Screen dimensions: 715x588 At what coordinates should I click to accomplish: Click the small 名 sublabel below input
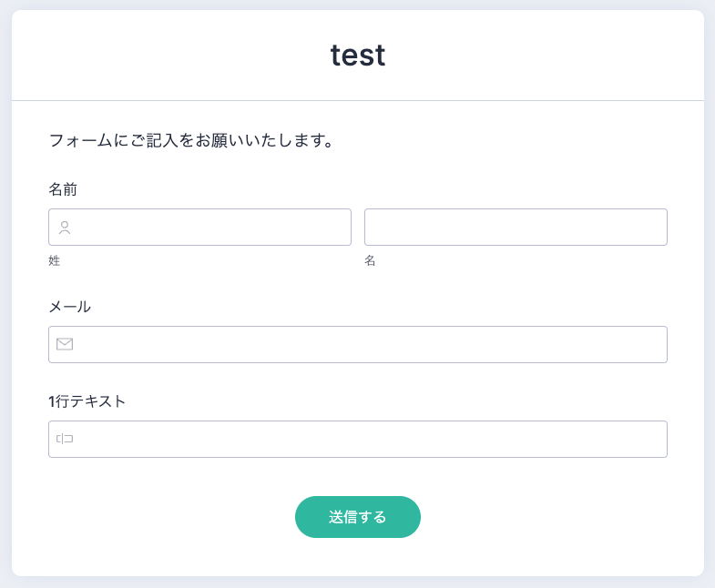pos(370,261)
